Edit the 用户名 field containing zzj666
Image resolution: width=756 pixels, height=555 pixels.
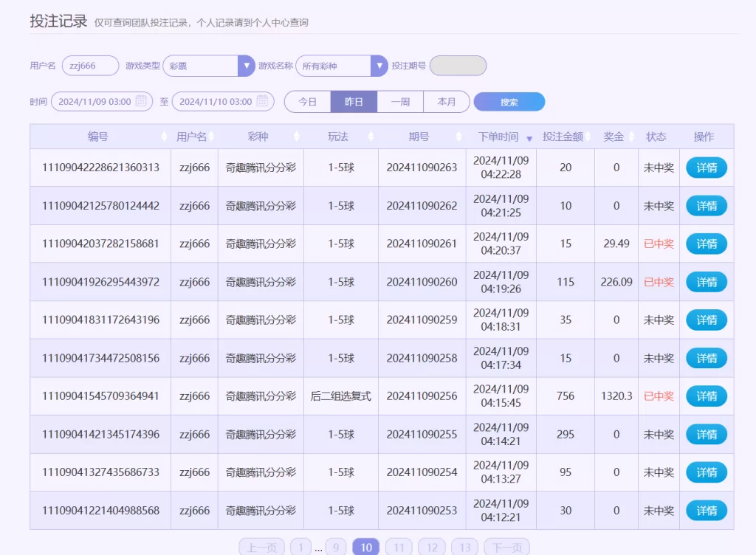[90, 66]
